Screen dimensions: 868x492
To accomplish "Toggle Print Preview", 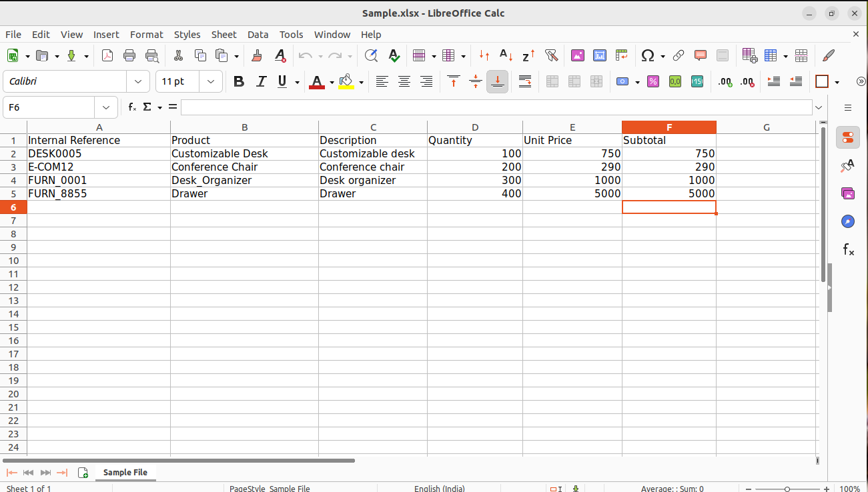I will tap(152, 56).
